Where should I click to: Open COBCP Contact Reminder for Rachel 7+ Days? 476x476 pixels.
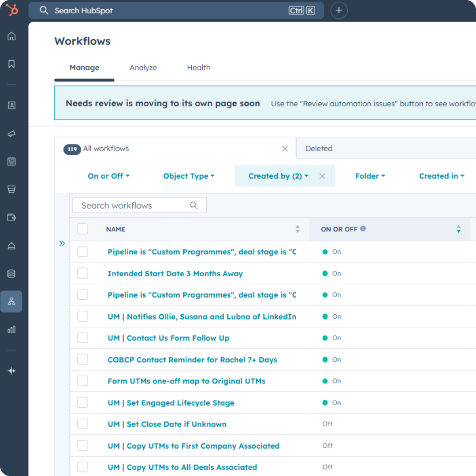click(193, 360)
